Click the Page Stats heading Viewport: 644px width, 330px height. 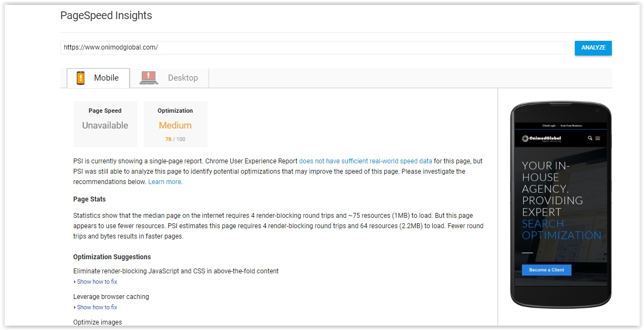pyautogui.click(x=89, y=199)
